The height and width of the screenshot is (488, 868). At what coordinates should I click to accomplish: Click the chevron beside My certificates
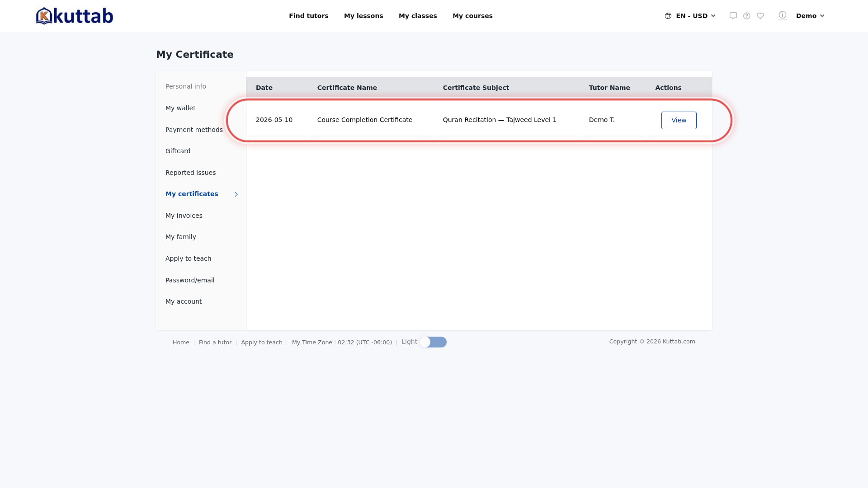coord(236,194)
